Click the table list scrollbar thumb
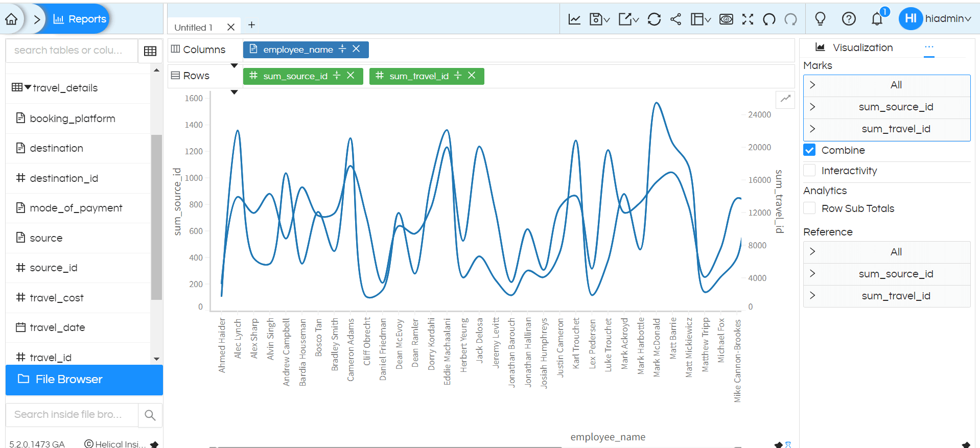The height and width of the screenshot is (448, 980). tap(156, 217)
